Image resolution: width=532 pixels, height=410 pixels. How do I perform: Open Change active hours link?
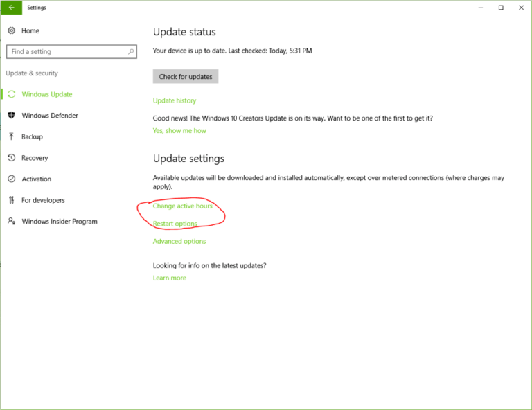[183, 206]
